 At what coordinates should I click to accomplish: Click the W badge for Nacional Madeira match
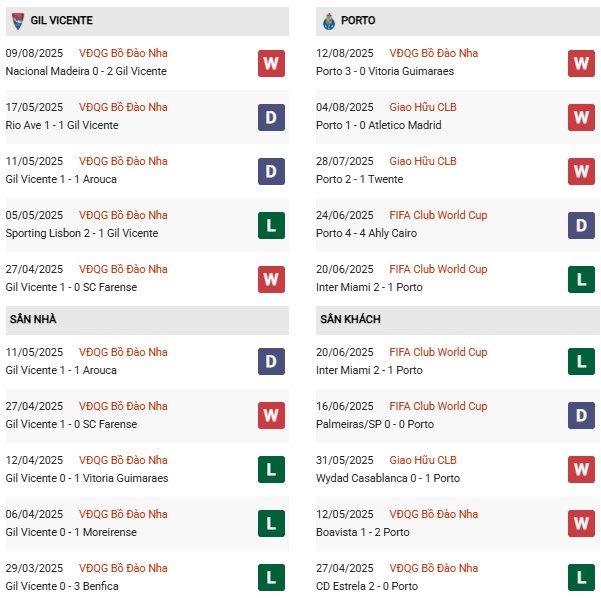point(270,63)
